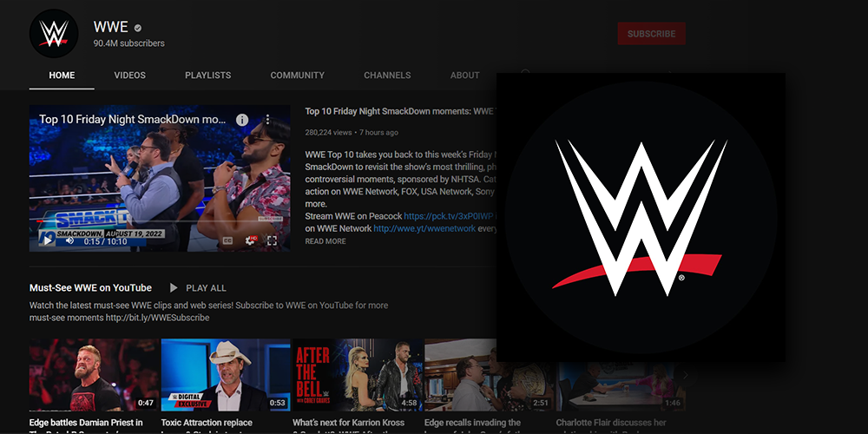Click title 'Toxic Attraction replace'

207,423
